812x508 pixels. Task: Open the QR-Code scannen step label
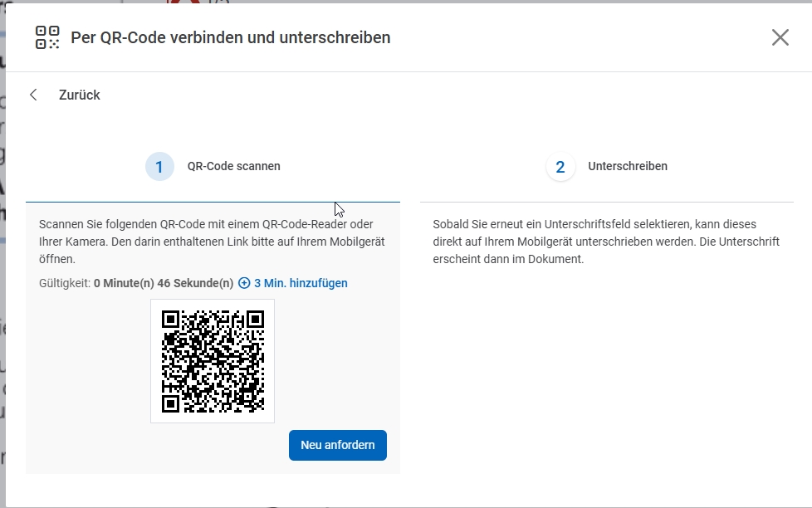[x=233, y=166]
